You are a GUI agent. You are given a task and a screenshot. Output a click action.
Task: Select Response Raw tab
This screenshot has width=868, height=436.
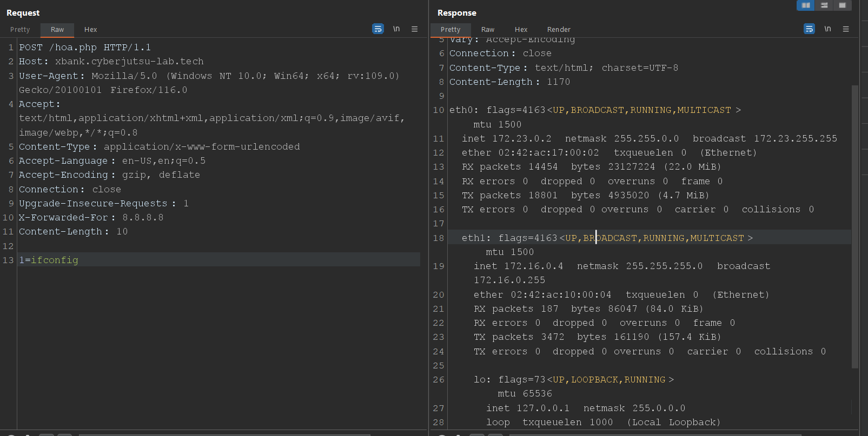pos(488,30)
